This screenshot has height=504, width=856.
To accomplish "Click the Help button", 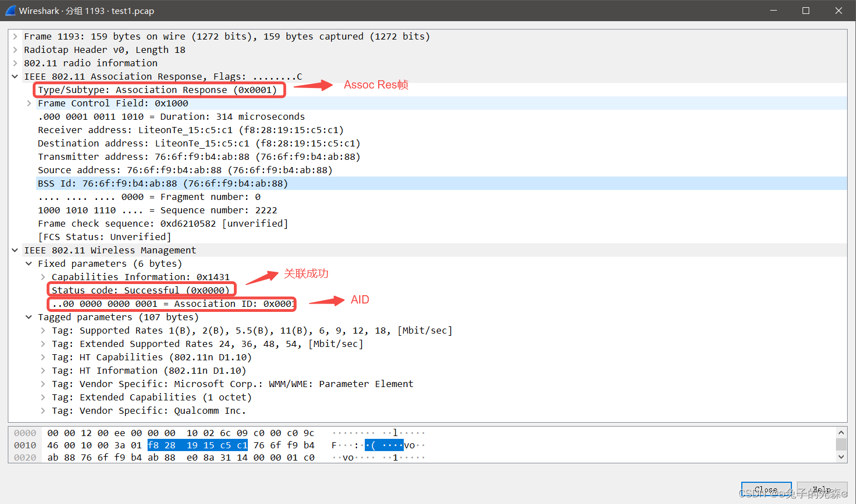I will click(822, 490).
